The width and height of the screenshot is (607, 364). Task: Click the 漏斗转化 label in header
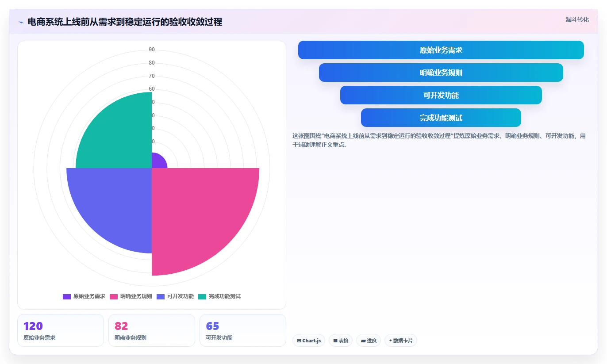click(577, 19)
